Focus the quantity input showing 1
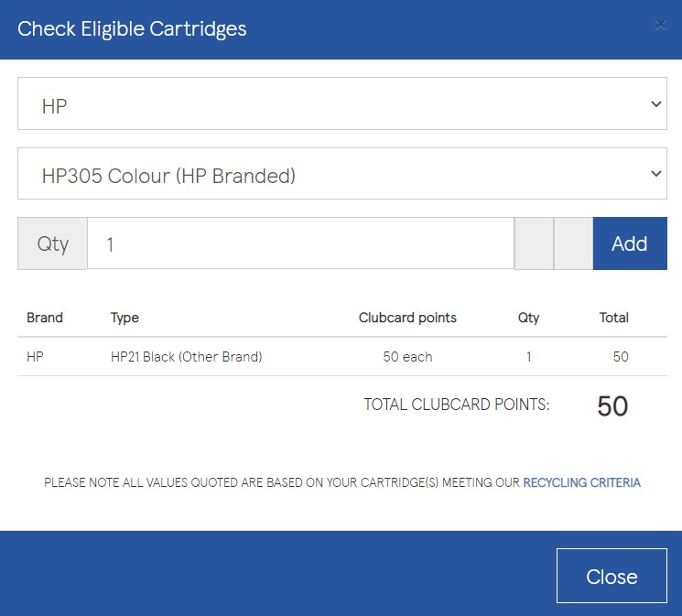Viewport: 682px width, 616px height. coord(301,243)
